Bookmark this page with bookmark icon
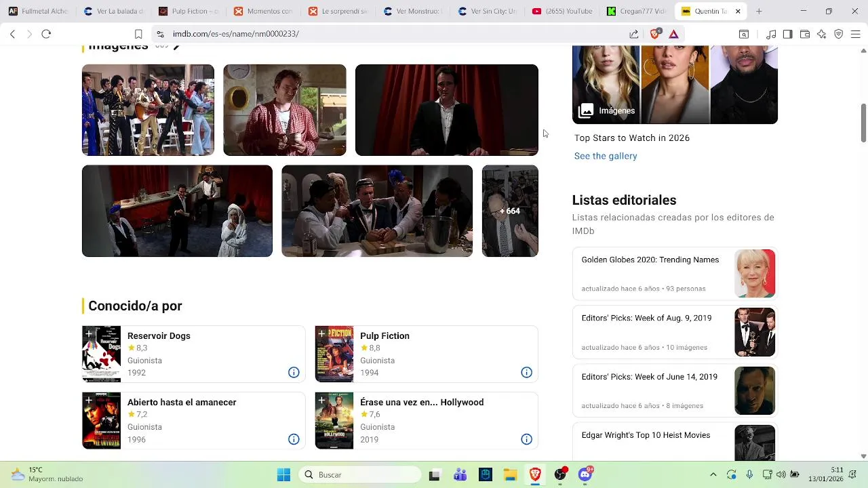Image resolution: width=868 pixels, height=488 pixels. click(x=138, y=34)
